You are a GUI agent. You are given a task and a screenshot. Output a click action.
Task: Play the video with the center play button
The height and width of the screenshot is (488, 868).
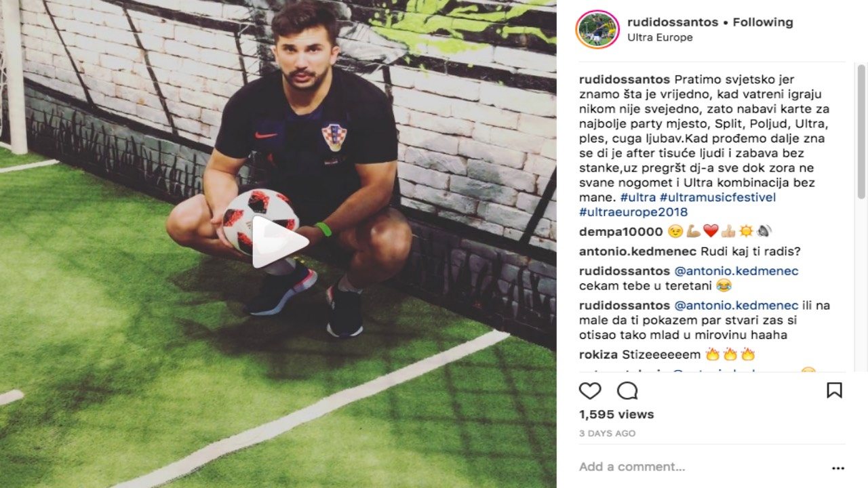pyautogui.click(x=278, y=242)
